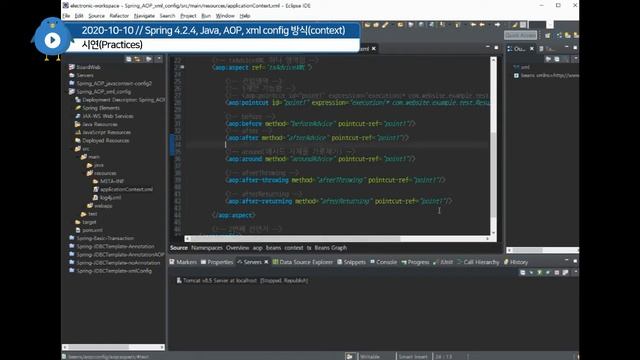Open the Refactor menu

click(119, 16)
